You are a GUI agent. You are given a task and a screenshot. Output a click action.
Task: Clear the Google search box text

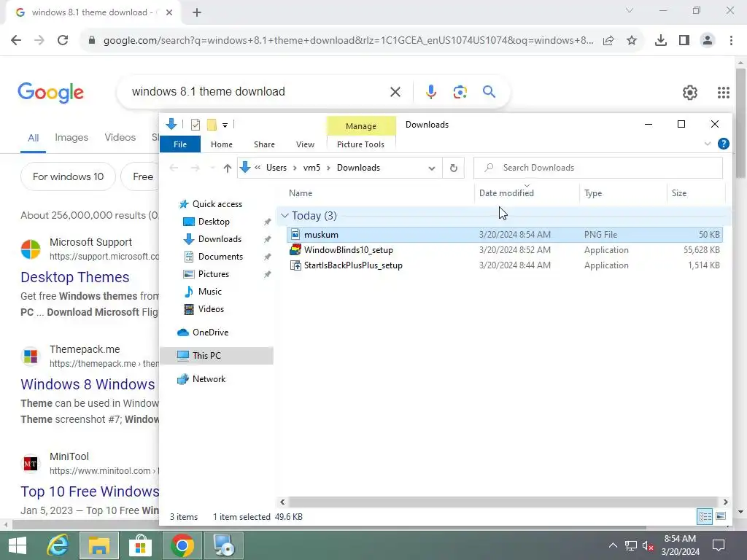tap(395, 92)
